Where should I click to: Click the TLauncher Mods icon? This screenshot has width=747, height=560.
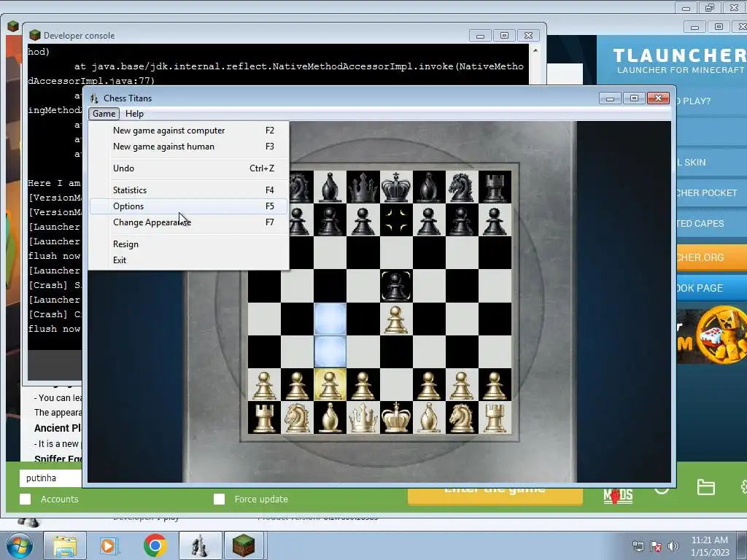pyautogui.click(x=618, y=496)
